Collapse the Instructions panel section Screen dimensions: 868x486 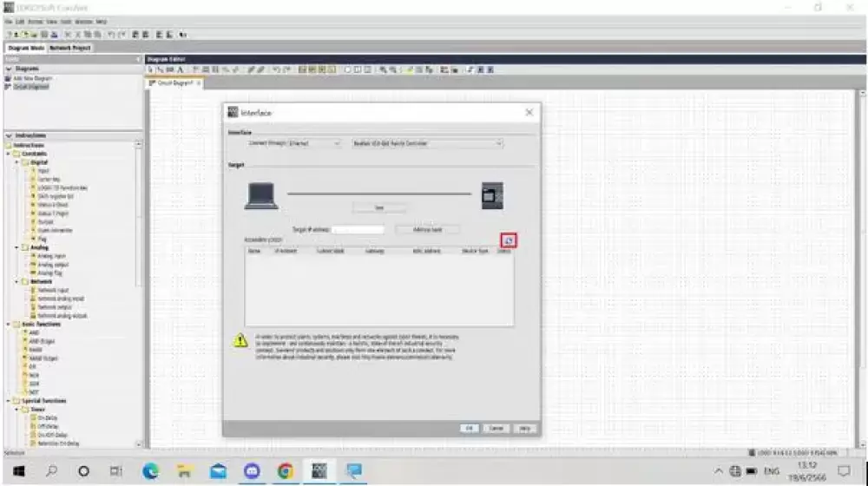pyautogui.click(x=9, y=135)
